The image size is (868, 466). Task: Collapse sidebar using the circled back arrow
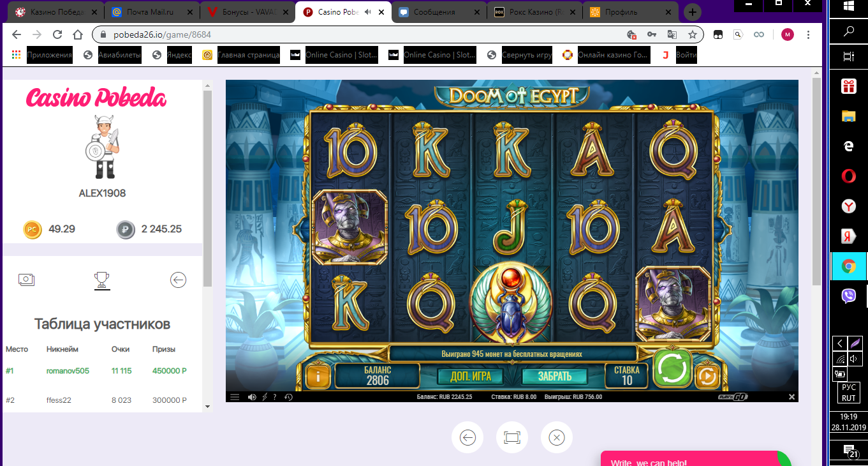coord(178,280)
